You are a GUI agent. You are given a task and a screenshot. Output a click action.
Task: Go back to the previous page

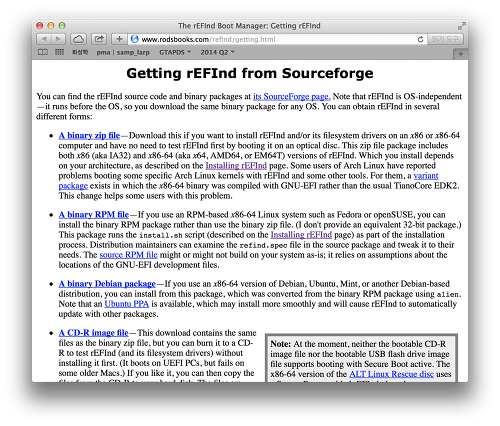tap(44, 39)
